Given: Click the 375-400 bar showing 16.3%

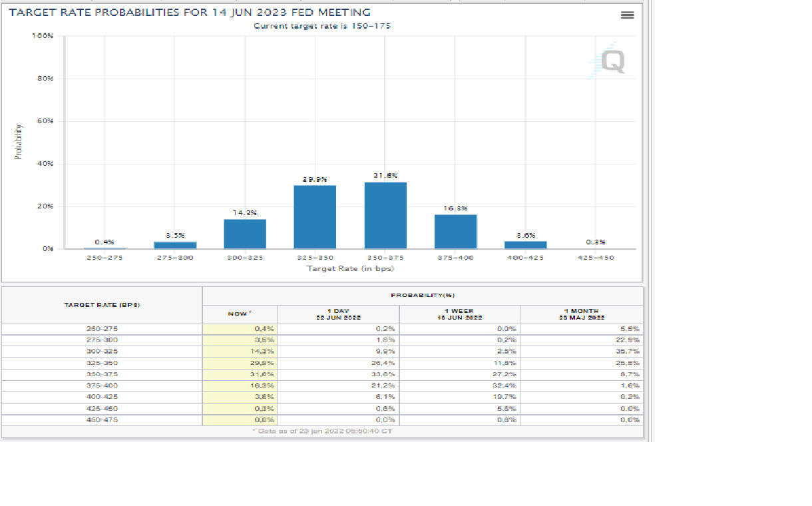Looking at the screenshot, I should point(456,231).
